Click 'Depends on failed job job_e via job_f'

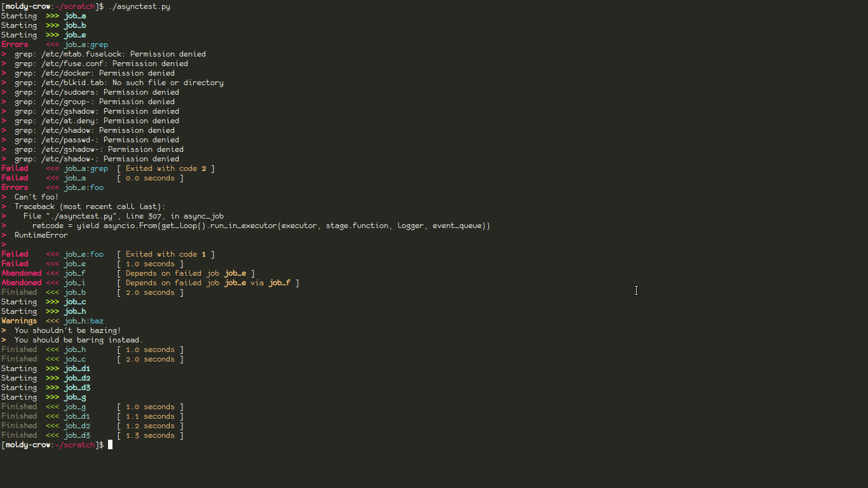pyautogui.click(x=208, y=283)
